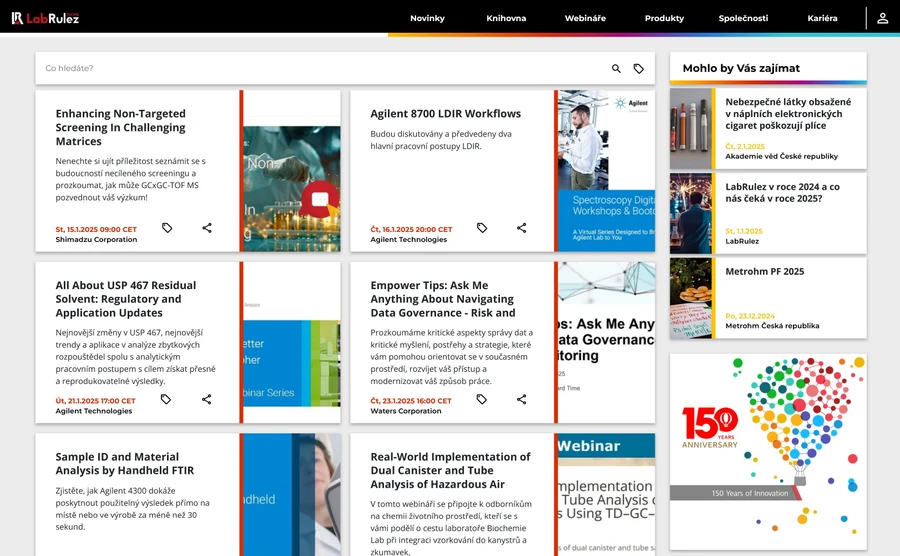Click Metrohm PF 2025 thumbnail image
900x556 pixels.
coord(690,298)
